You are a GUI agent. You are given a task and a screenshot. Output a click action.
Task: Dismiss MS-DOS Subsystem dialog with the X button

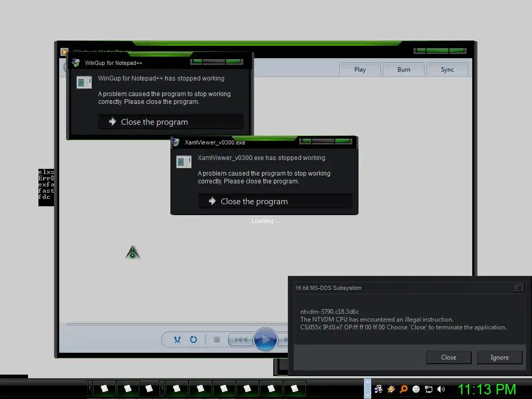tap(519, 288)
